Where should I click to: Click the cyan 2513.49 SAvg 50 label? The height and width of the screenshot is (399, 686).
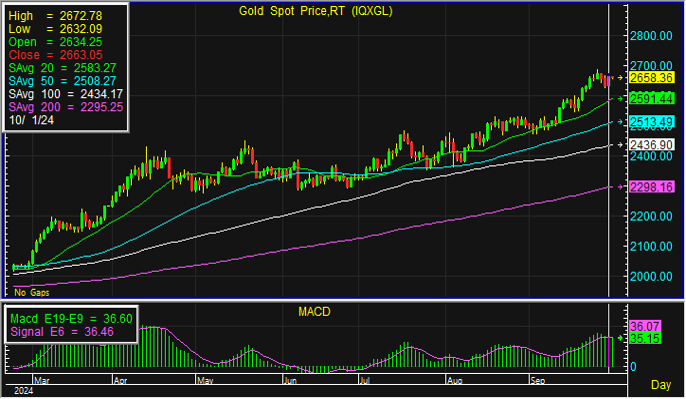651,122
